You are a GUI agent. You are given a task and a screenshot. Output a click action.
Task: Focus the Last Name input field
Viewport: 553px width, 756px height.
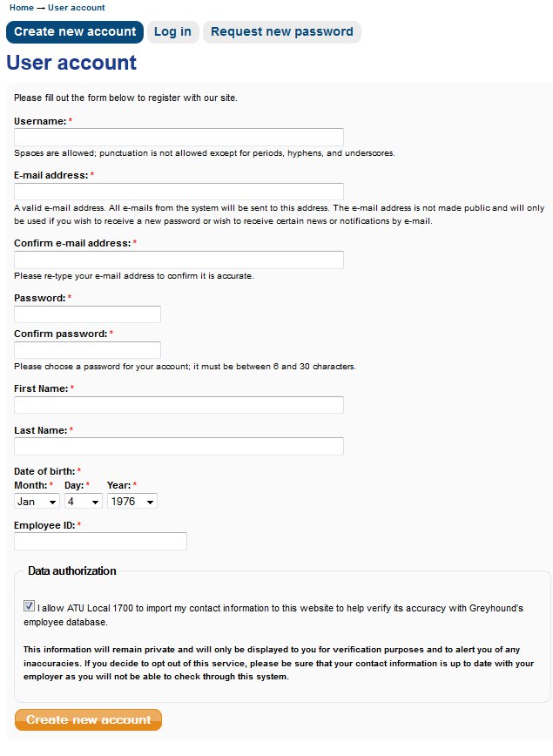(x=179, y=447)
